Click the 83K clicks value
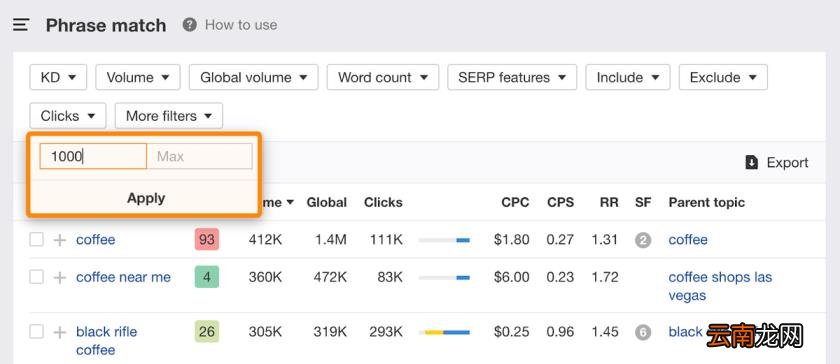Image resolution: width=840 pixels, height=364 pixels. pos(389,277)
